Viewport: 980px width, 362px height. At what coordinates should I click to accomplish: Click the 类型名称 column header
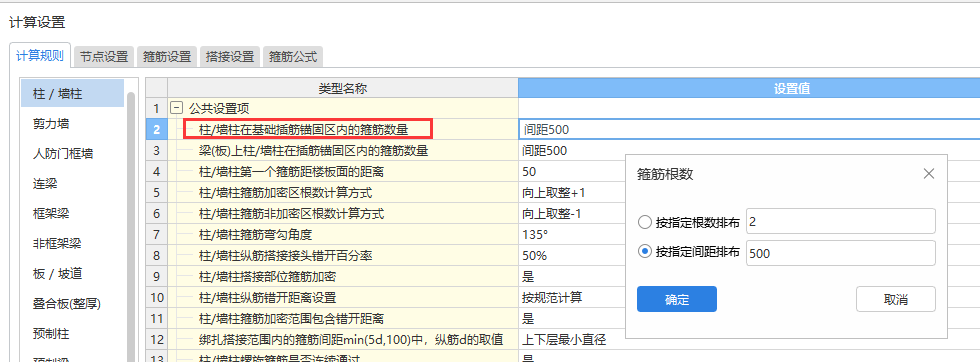[342, 88]
